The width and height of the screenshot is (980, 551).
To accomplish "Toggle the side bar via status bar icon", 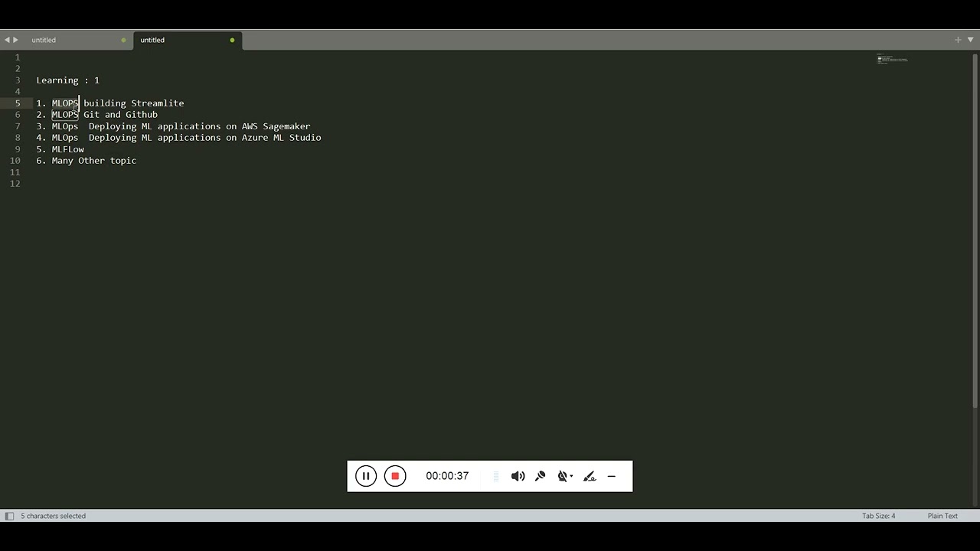I will coord(9,516).
